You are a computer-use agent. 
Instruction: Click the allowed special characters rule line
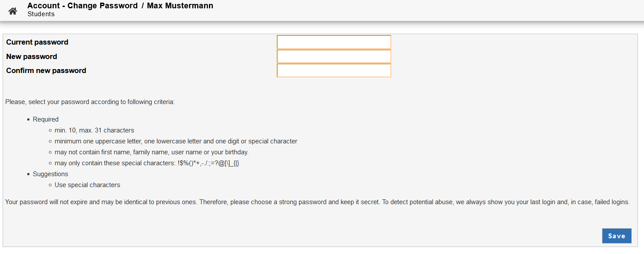point(147,163)
